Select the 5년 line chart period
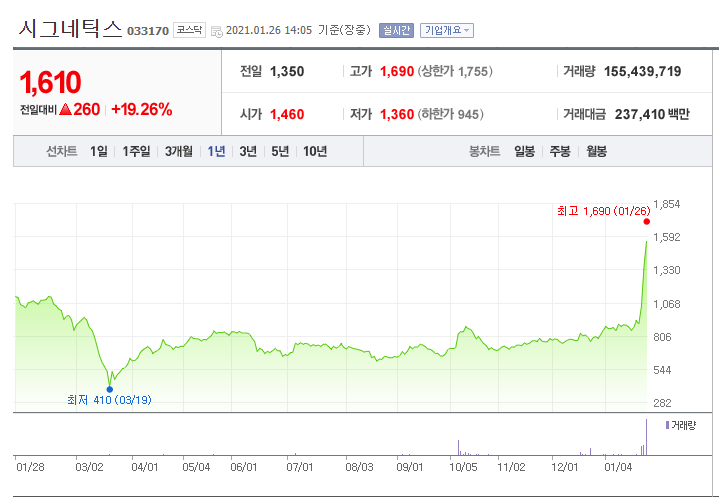This screenshot has width=719, height=497. click(x=280, y=151)
